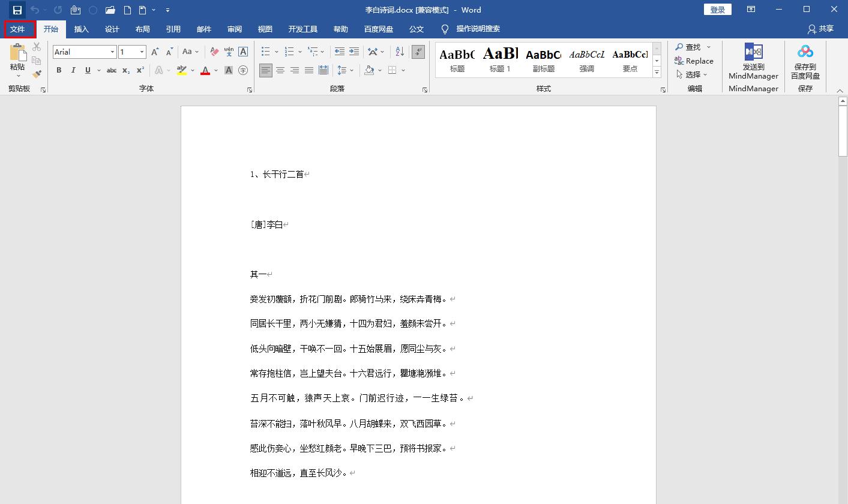The width and height of the screenshot is (848, 504).
Task: Click the 登录 button
Action: click(717, 10)
